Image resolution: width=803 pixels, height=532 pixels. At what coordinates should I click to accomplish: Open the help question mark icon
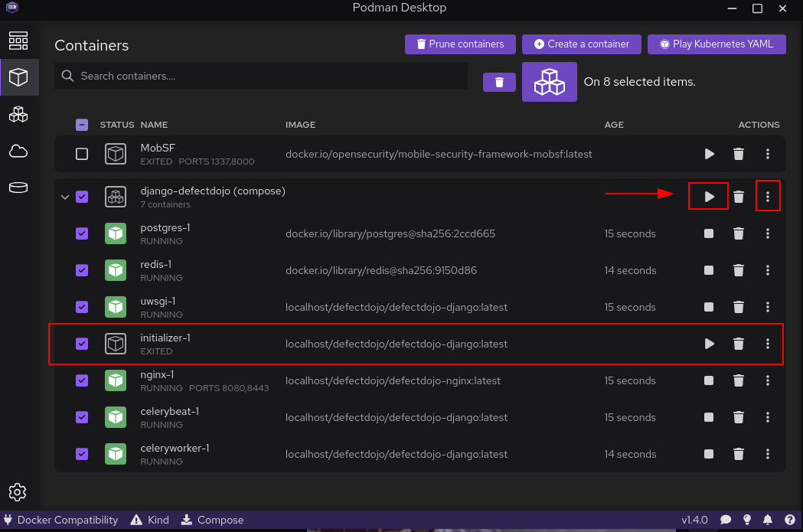(x=790, y=520)
